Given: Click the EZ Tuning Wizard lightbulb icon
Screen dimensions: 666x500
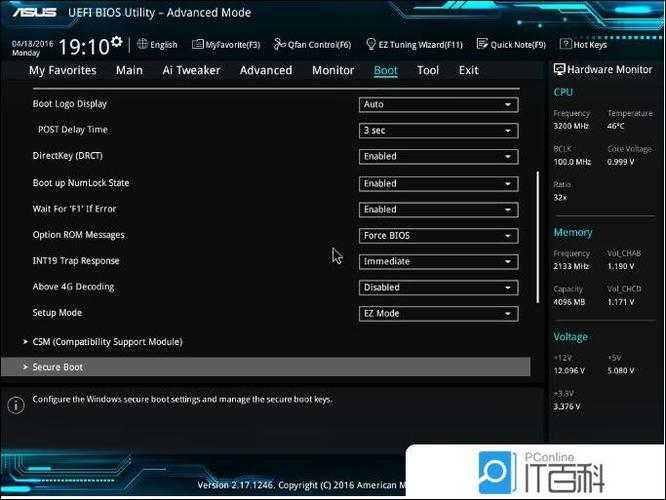Looking at the screenshot, I should point(371,44).
